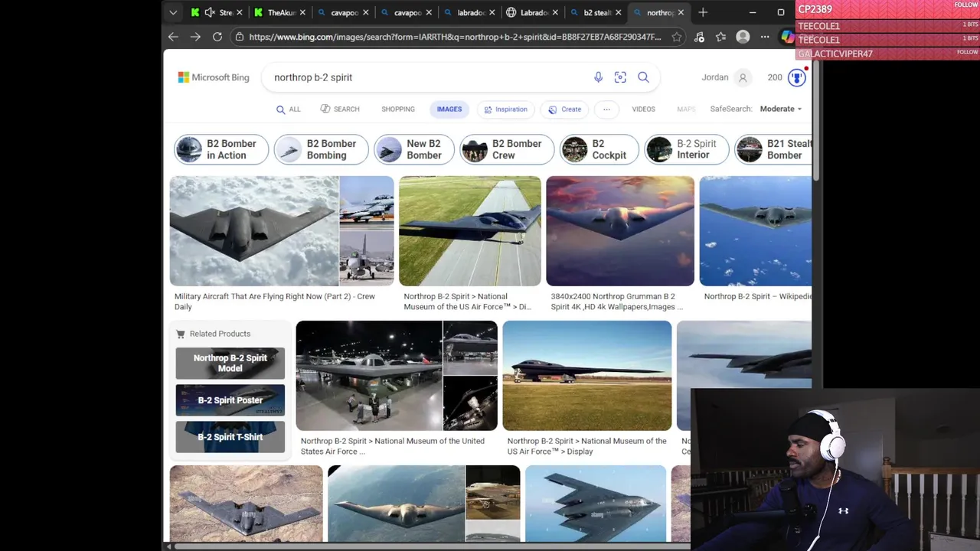Screen dimensions: 980x551
Task: Open the Favorites list icon
Action: (720, 37)
